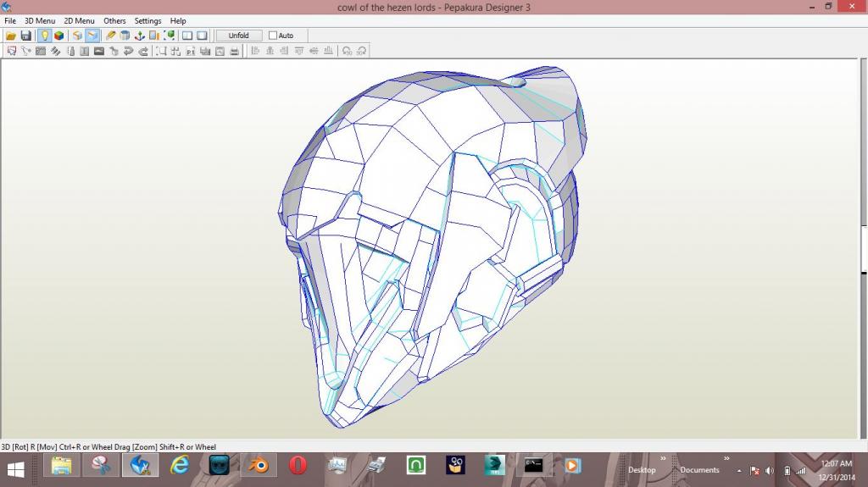Click the Align Horizontal Center icon
Screen dimensions: 868x487
[x=270, y=51]
